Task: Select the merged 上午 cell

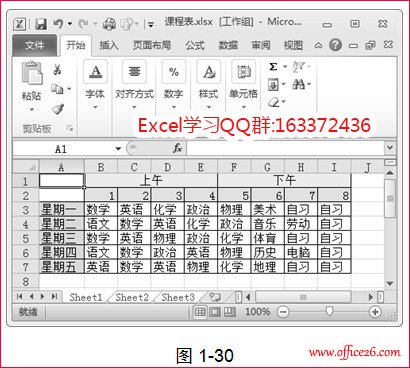Action: pos(151,181)
